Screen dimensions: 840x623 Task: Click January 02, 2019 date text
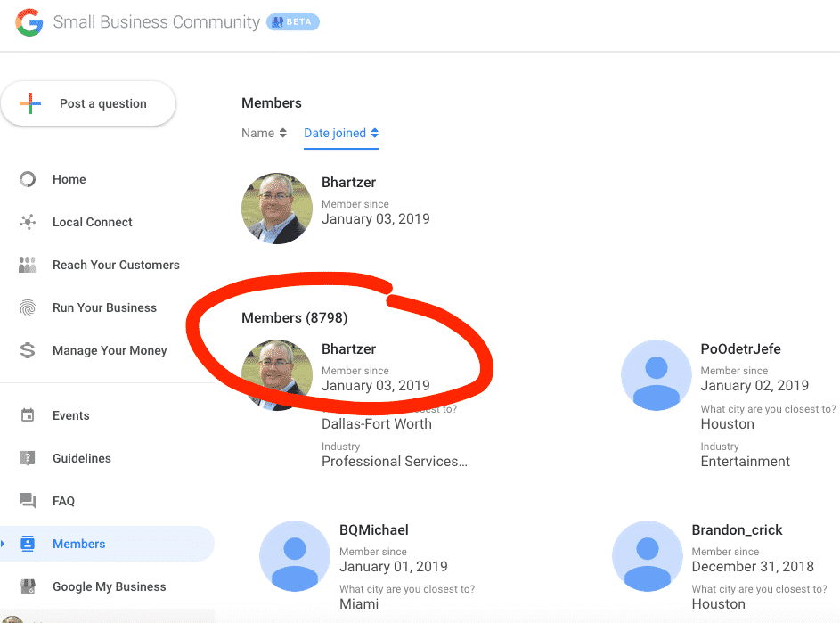tap(754, 386)
